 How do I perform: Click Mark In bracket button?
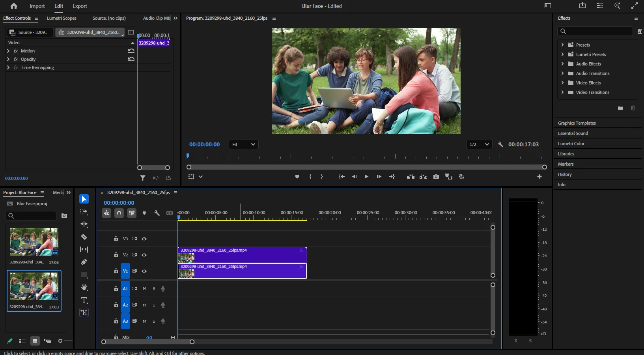click(x=311, y=177)
